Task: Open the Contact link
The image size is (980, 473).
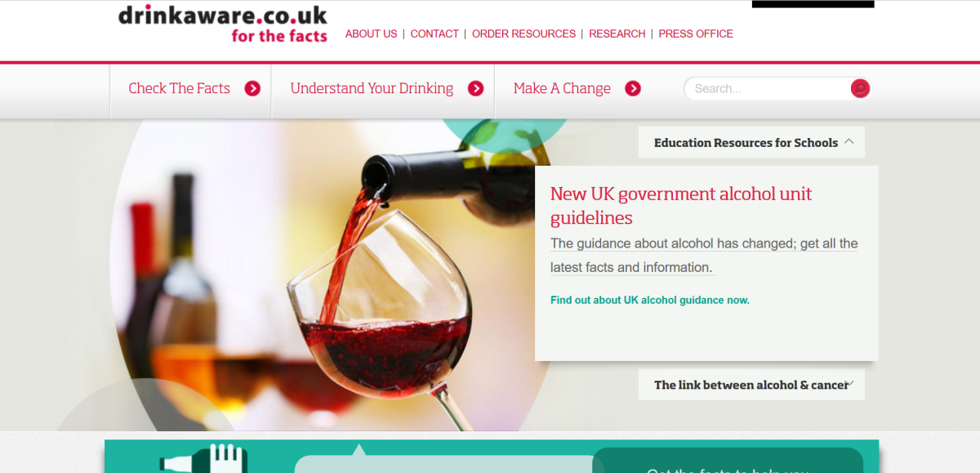Action: tap(434, 33)
